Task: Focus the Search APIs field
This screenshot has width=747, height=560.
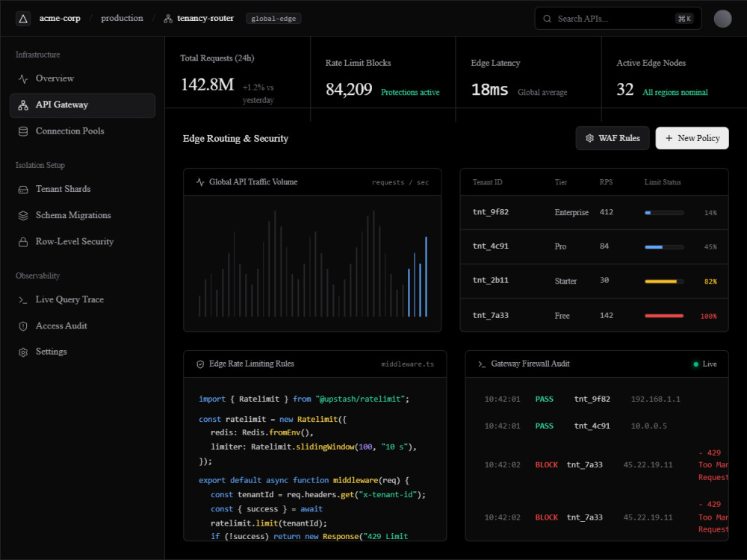Action: [618, 19]
